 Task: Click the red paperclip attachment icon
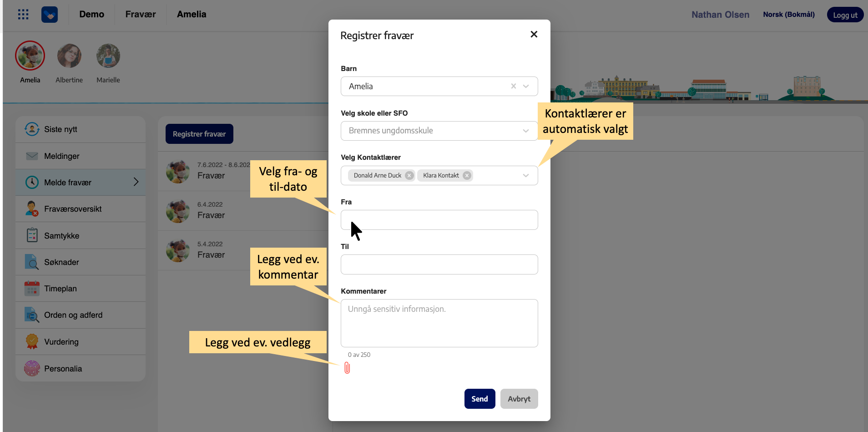347,368
